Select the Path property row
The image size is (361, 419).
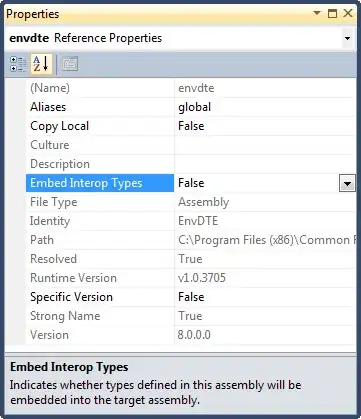(191, 240)
